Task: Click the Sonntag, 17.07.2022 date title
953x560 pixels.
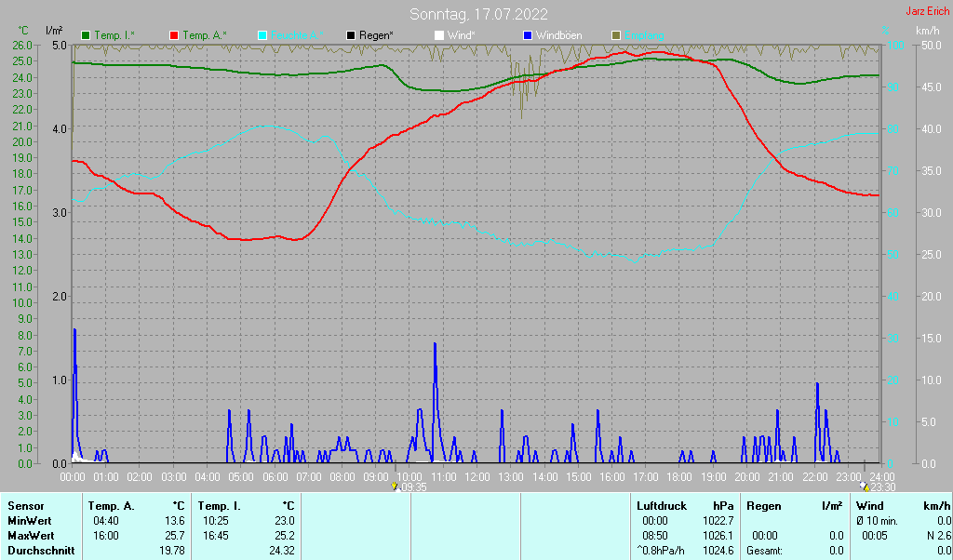Action: (478, 14)
